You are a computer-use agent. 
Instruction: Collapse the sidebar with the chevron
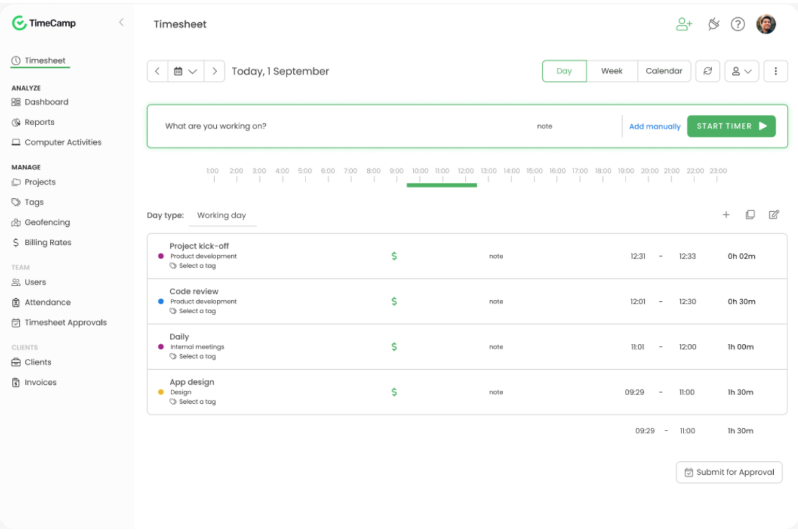tap(121, 23)
